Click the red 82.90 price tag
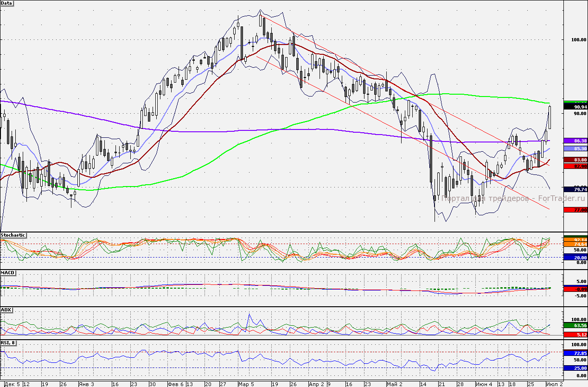The height and width of the screenshot is (387, 588). click(x=575, y=166)
